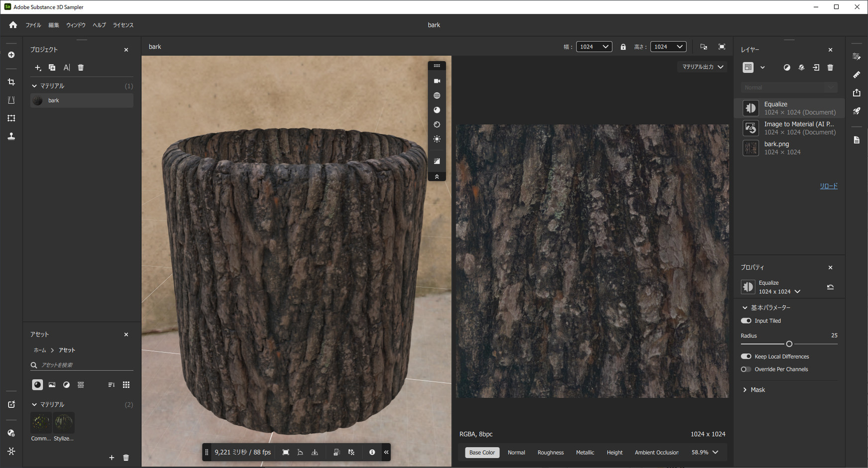The height and width of the screenshot is (468, 868).
Task: Toggle the width-height aspect lock
Action: pyautogui.click(x=623, y=47)
